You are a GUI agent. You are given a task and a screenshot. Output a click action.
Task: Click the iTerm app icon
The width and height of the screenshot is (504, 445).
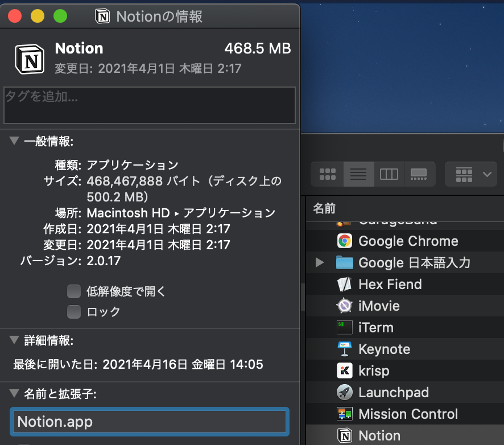(345, 328)
